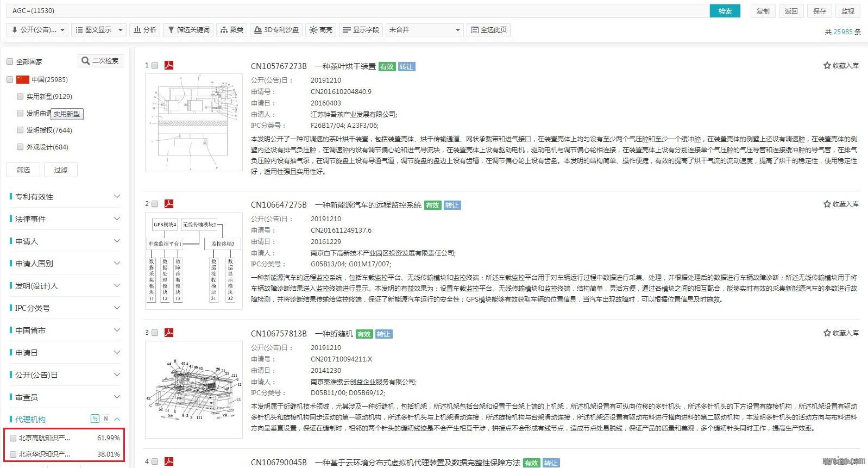
Task: Click the teal 检索 search button
Action: 725,11
